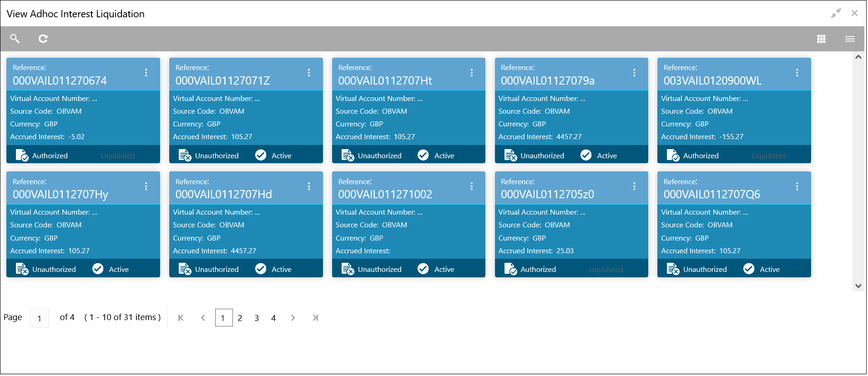Select reference 000VAIL011270674 card title
The image size is (868, 376).
point(60,81)
